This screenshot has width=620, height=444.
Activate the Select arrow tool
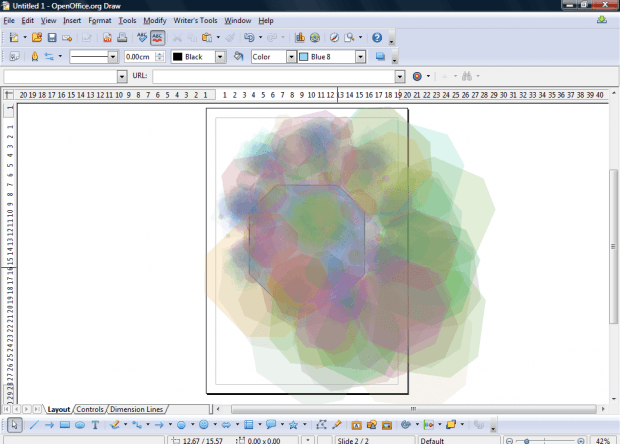[x=14, y=425]
